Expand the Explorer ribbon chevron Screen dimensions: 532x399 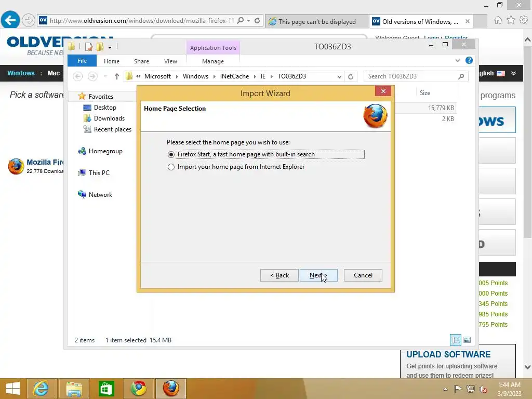click(x=457, y=60)
